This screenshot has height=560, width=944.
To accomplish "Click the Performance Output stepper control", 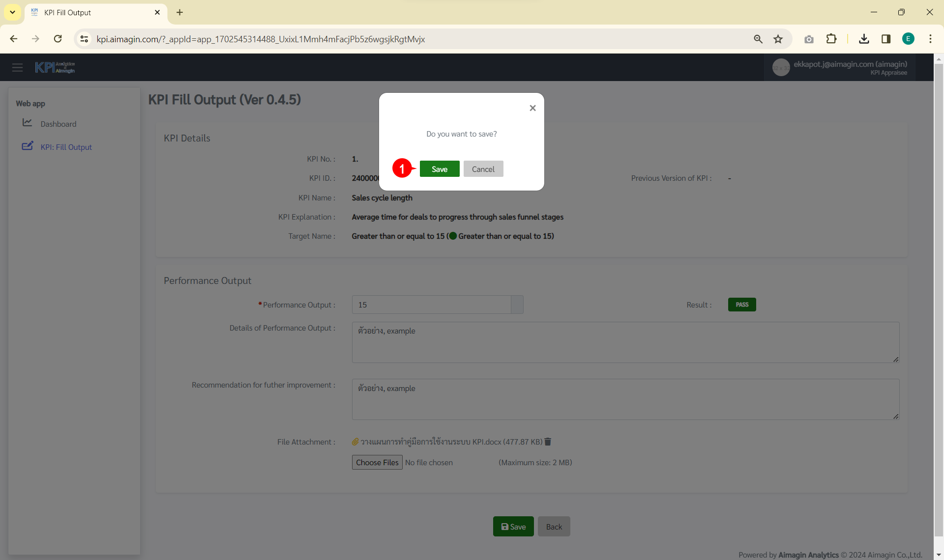I will [x=517, y=305].
